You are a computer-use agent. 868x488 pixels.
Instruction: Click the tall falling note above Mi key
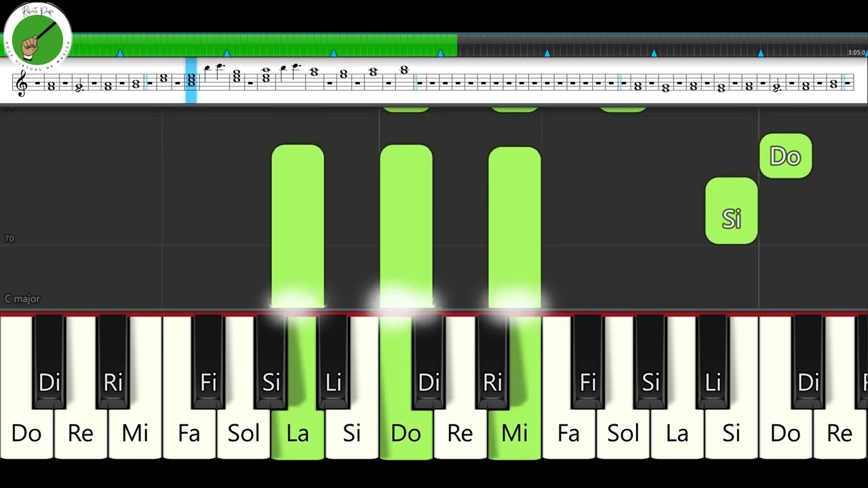[x=515, y=227]
